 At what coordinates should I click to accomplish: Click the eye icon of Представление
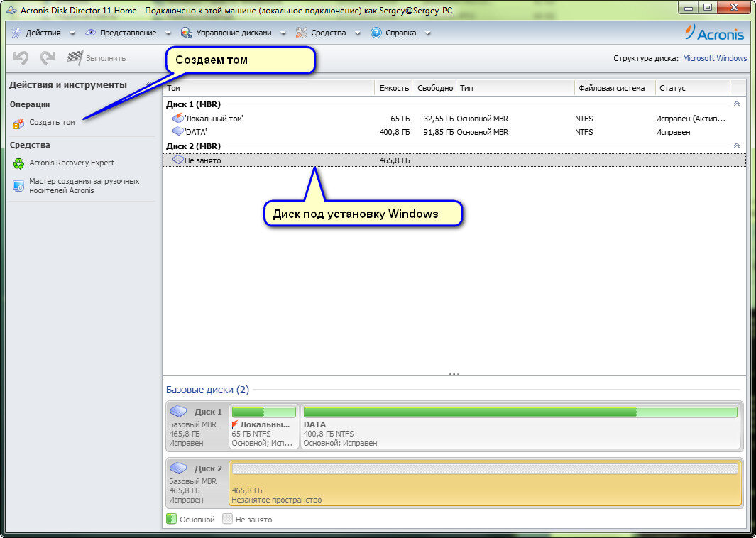pyautogui.click(x=90, y=33)
